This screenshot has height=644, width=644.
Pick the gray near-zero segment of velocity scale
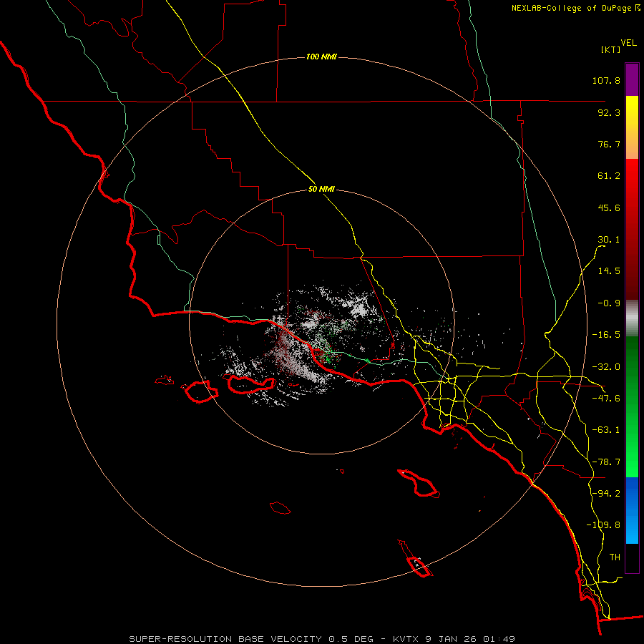pyautogui.click(x=632, y=318)
